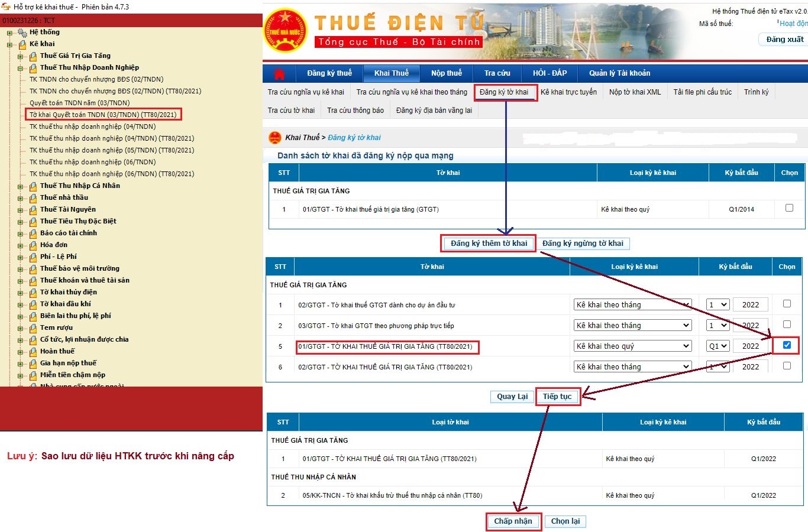
Task: Click the folder icon beside Hóa đơn
Action: pos(33,245)
